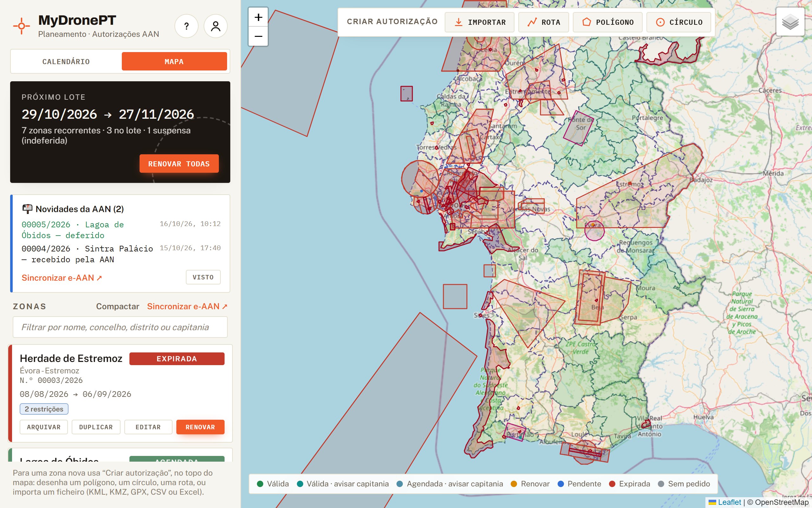Renew the Herdade de Estremoz authorization
The image size is (812, 508).
tap(200, 427)
